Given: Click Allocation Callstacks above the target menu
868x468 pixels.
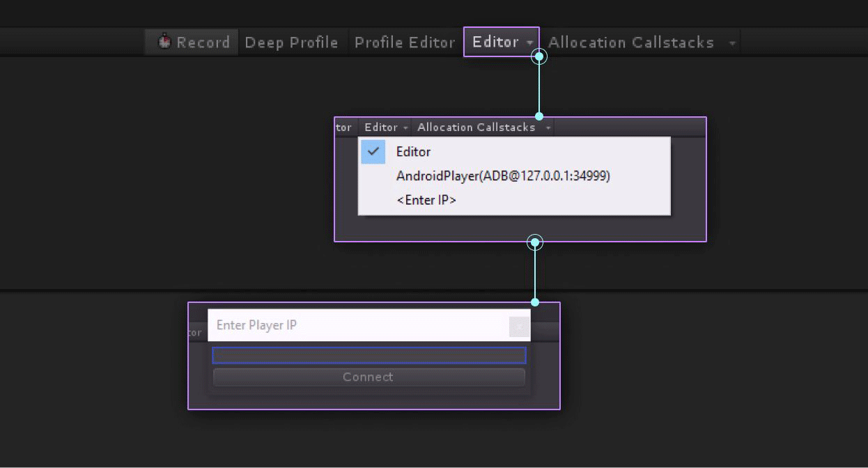Looking at the screenshot, I should (476, 127).
